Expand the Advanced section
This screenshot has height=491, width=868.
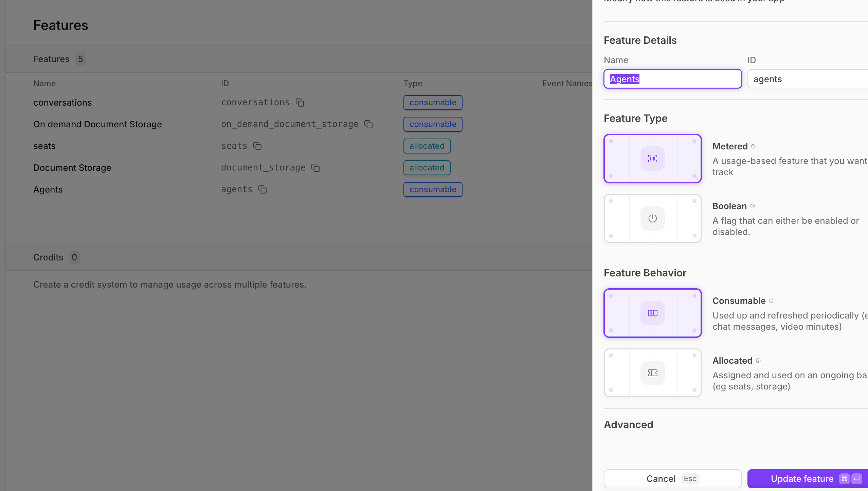[x=628, y=424]
